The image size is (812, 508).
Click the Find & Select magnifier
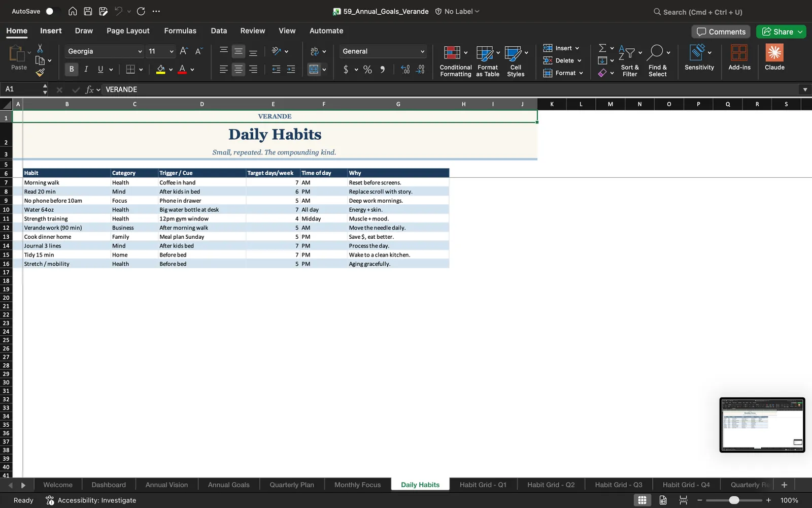click(x=655, y=52)
